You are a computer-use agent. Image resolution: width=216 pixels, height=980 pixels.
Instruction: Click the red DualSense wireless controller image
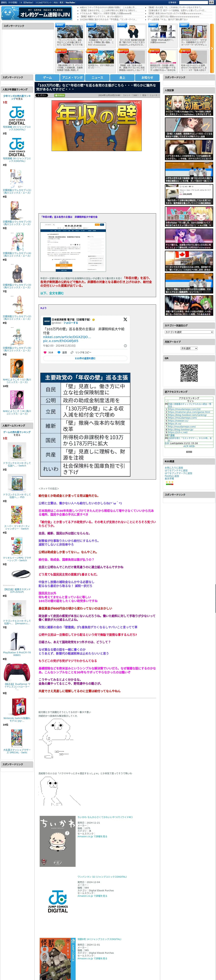pos(17,672)
